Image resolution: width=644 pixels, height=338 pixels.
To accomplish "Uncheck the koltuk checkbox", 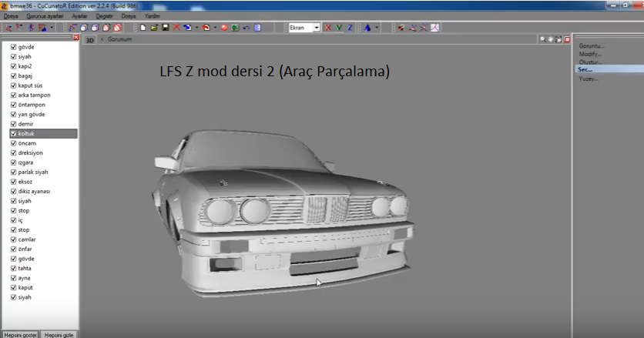I will click(14, 133).
